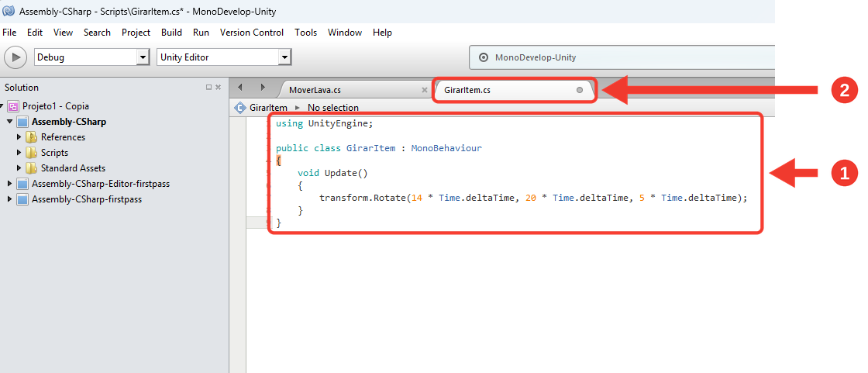Select the Assembly-CSharp project
The width and height of the screenshot is (868, 373).
point(69,122)
